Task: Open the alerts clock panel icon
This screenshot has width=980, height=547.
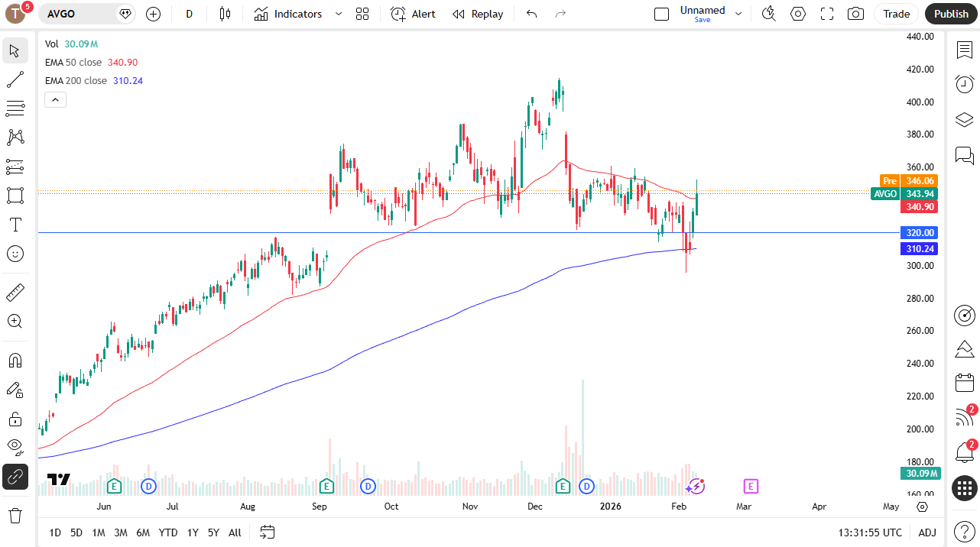Action: coord(965,84)
